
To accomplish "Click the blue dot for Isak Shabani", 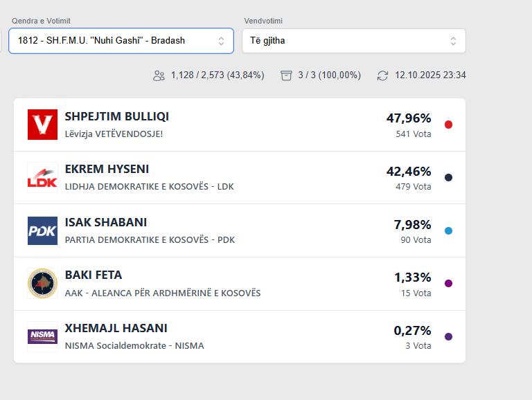I will coord(448,230).
